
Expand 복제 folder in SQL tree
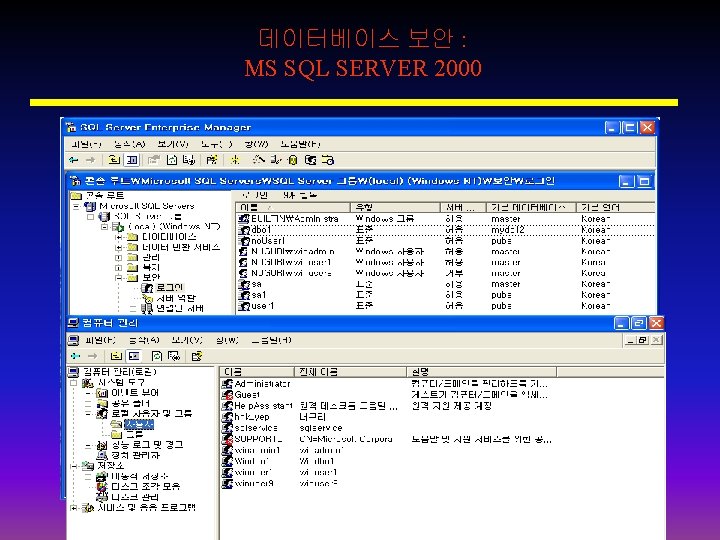[118, 268]
